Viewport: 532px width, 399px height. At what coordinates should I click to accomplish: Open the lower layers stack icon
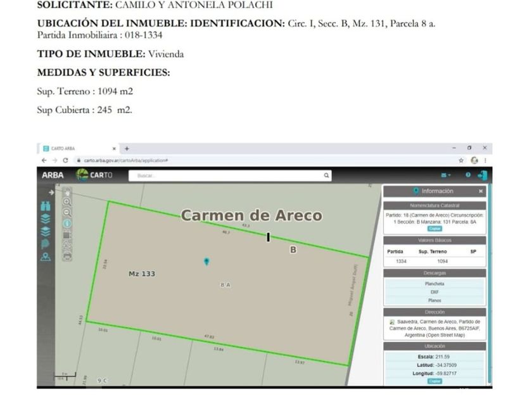[x=46, y=231]
